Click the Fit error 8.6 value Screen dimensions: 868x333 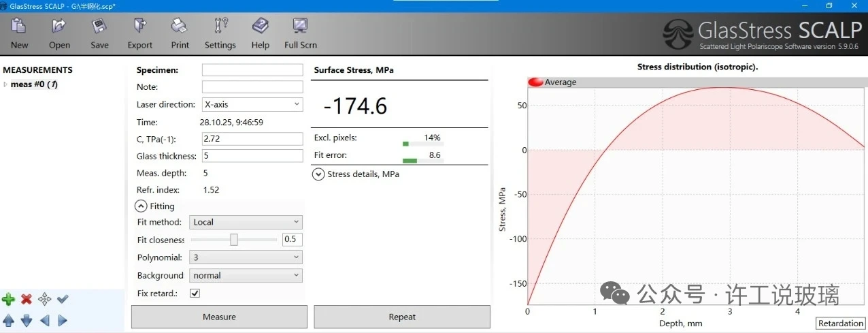pyautogui.click(x=435, y=155)
